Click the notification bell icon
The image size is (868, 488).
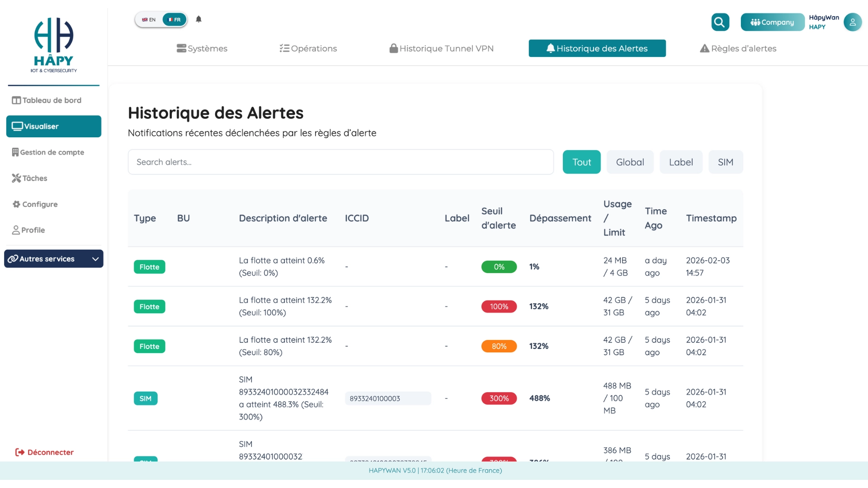[x=199, y=19]
